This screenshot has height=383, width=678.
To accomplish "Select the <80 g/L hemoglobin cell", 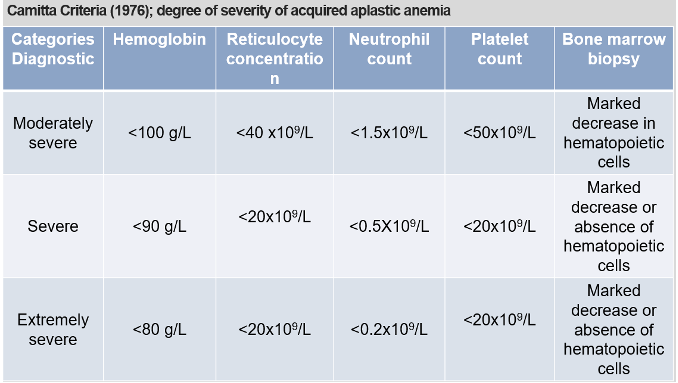I will click(160, 329).
